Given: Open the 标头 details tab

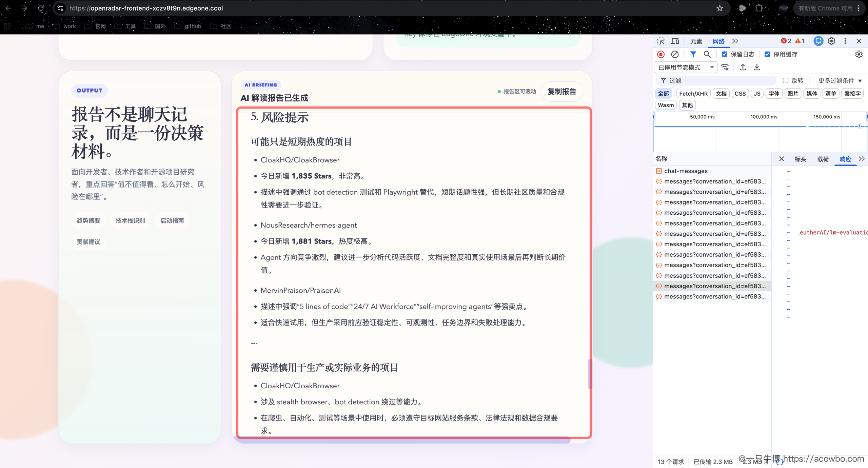Looking at the screenshot, I should click(800, 159).
